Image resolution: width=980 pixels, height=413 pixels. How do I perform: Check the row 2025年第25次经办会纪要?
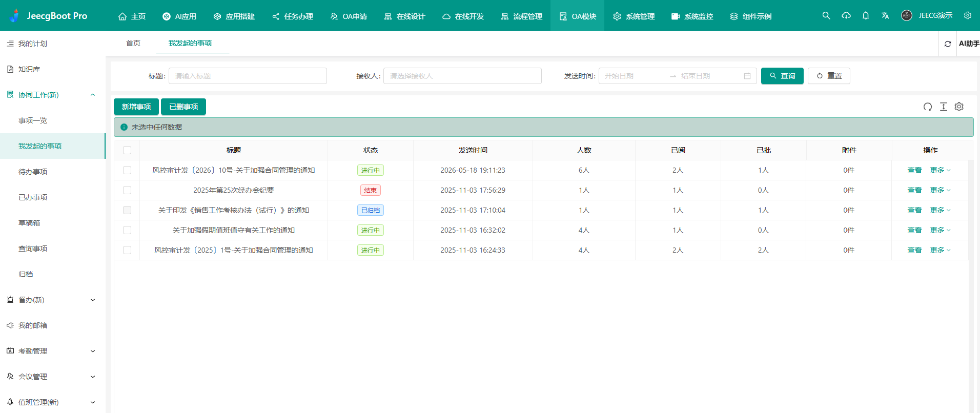[x=127, y=190]
